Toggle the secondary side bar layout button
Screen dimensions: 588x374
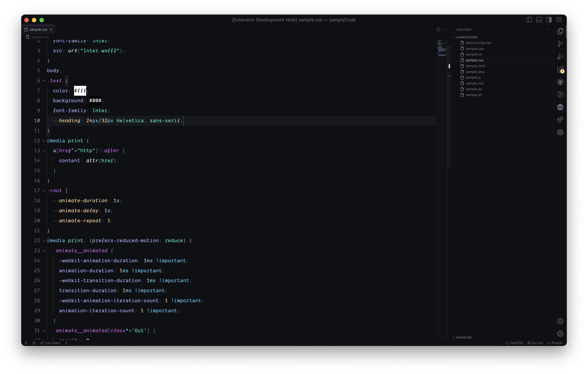(x=549, y=20)
